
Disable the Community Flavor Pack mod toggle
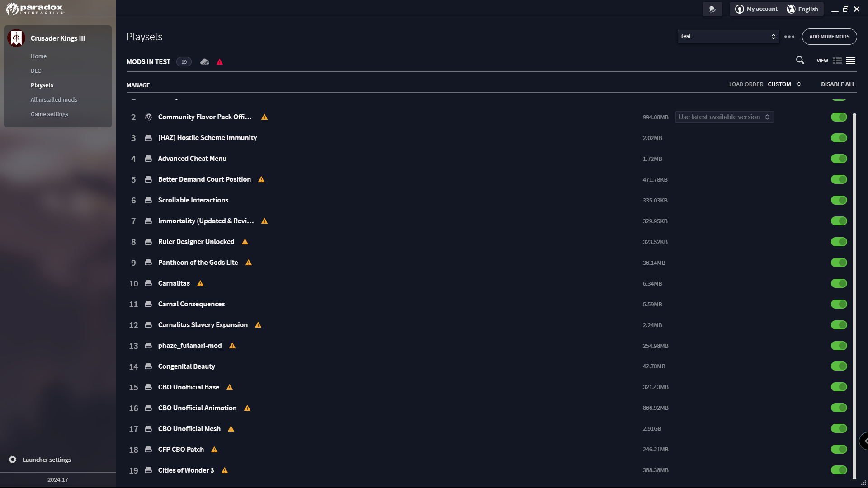[x=839, y=117]
